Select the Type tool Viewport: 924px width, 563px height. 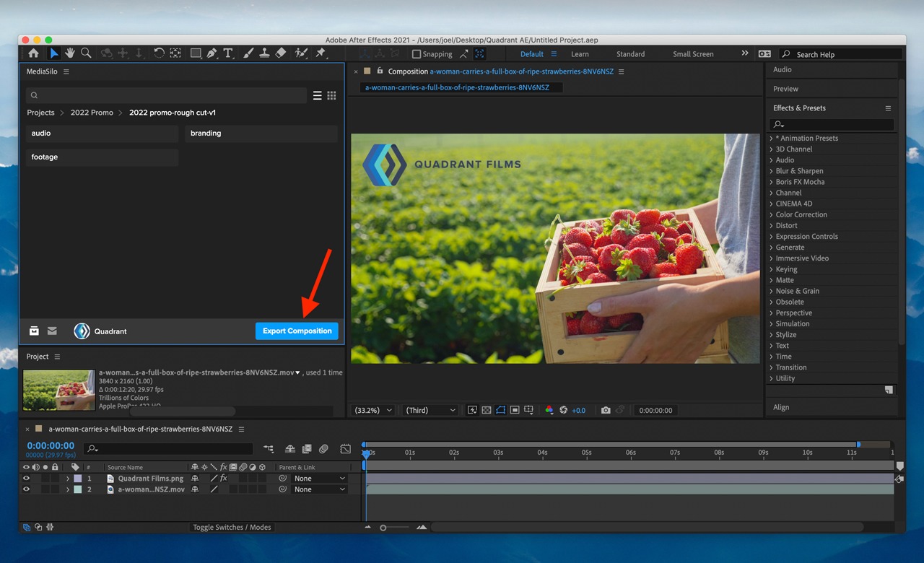click(228, 53)
